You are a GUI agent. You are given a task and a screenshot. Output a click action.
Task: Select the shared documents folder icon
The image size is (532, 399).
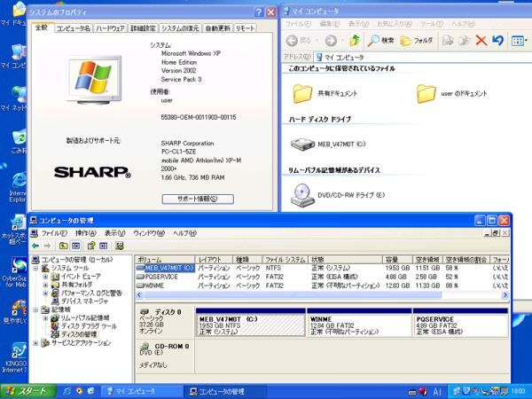(x=302, y=94)
